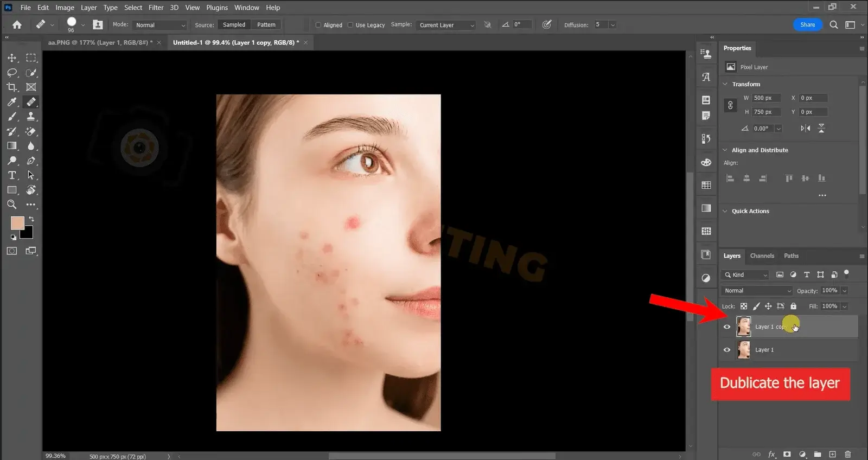Select the Crop tool

point(12,87)
